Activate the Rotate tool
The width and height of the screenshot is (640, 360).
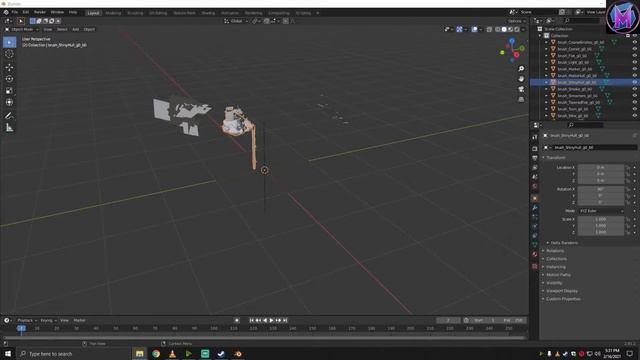click(9, 79)
